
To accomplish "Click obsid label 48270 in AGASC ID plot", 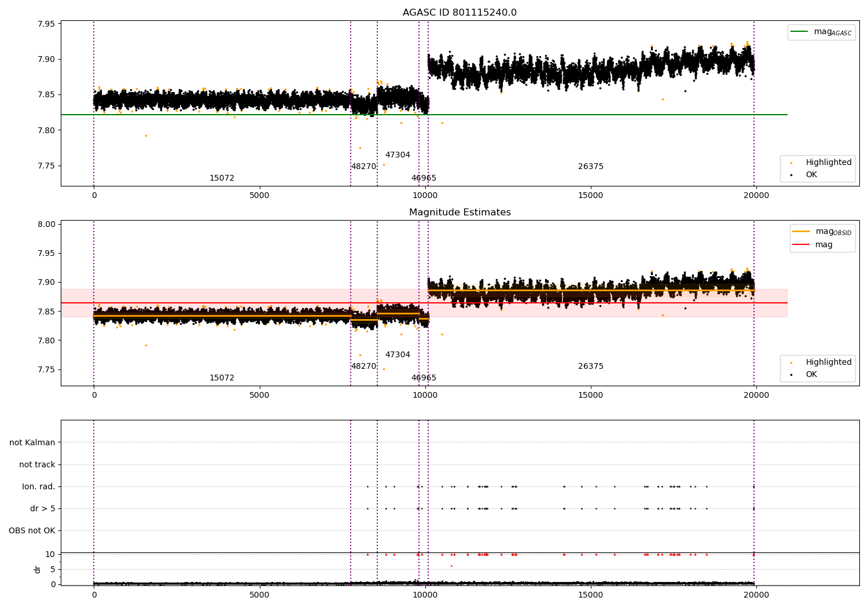I will [x=363, y=167].
